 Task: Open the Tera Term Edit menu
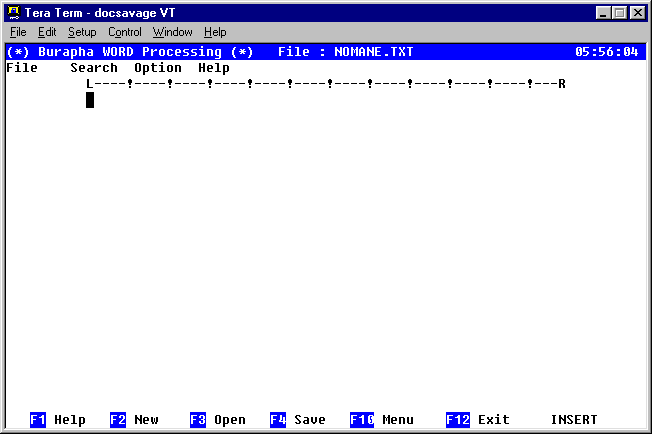[47, 32]
